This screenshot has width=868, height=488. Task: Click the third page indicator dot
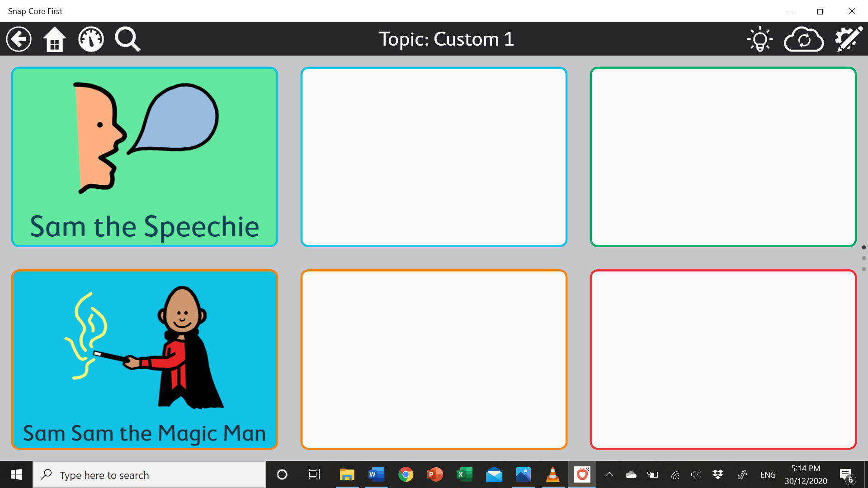[x=864, y=269]
